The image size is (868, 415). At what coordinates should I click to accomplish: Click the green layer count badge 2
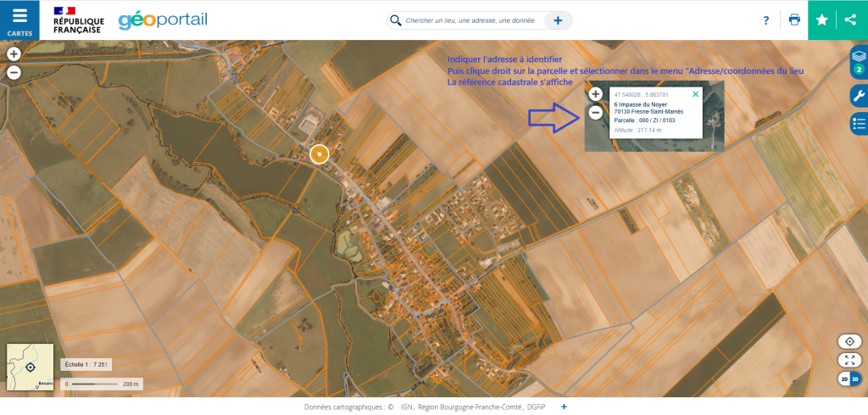859,70
